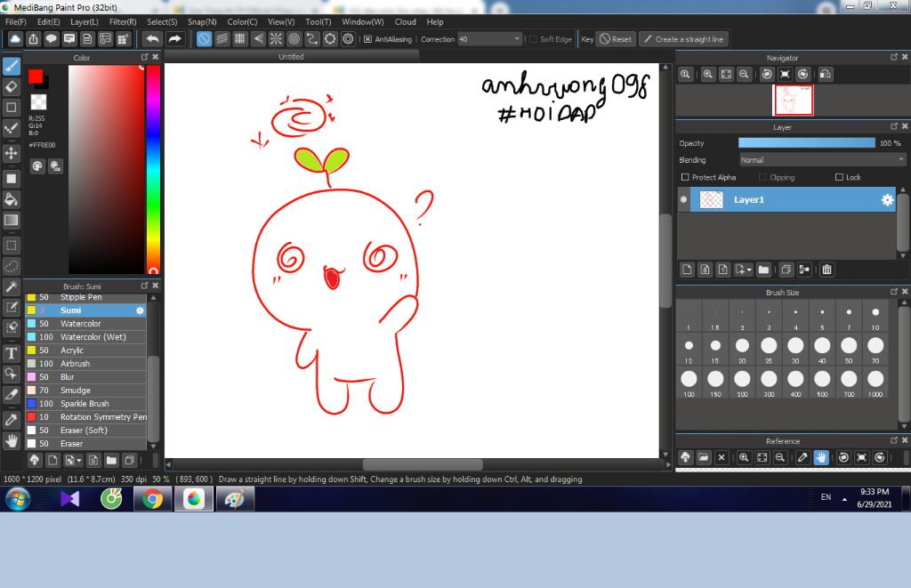911x588 pixels.
Task: Zoom out using Navigator panel icon
Action: 744,75
